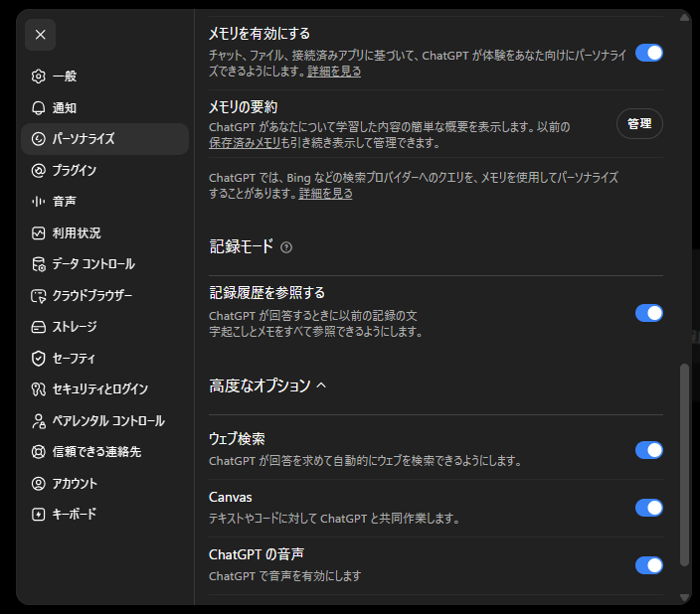This screenshot has width=700, height=614.
Task: Open the 保存済みメモリ link
Action: pos(245,143)
